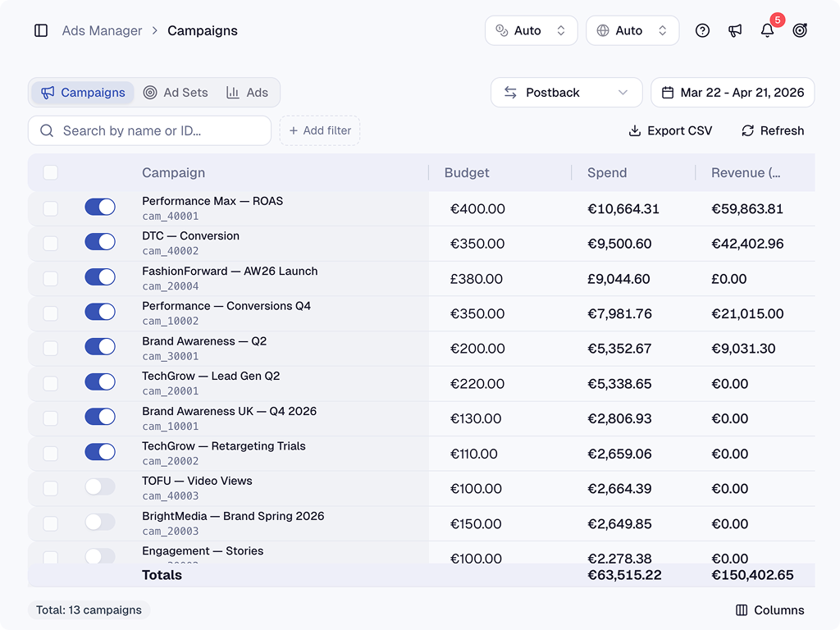Check the DTC — Conversion row checkbox
840x630 pixels.
[x=51, y=244]
